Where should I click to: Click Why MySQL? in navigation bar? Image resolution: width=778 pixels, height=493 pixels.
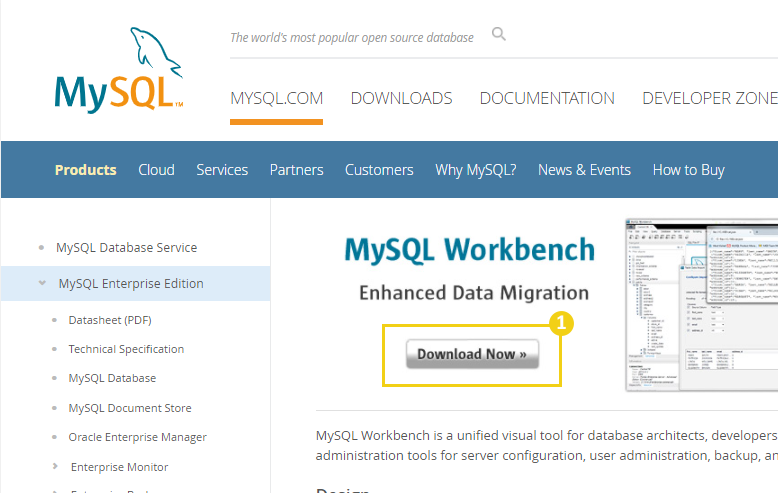[475, 170]
